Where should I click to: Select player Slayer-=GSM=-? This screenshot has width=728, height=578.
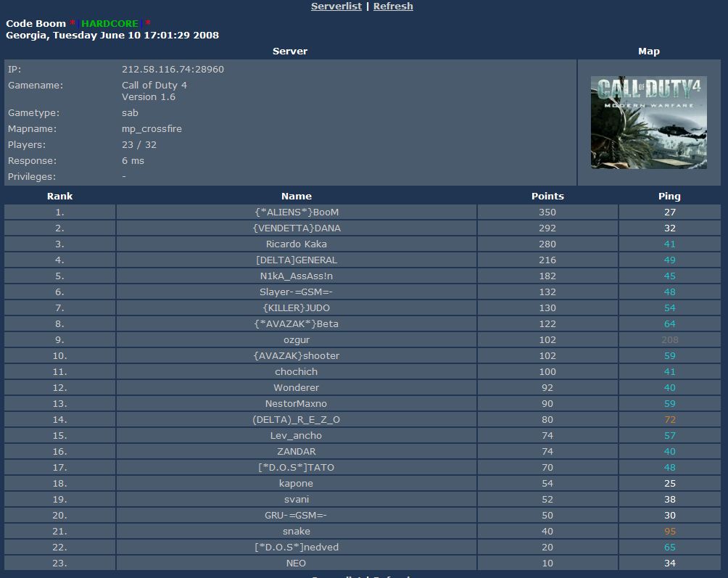point(297,292)
